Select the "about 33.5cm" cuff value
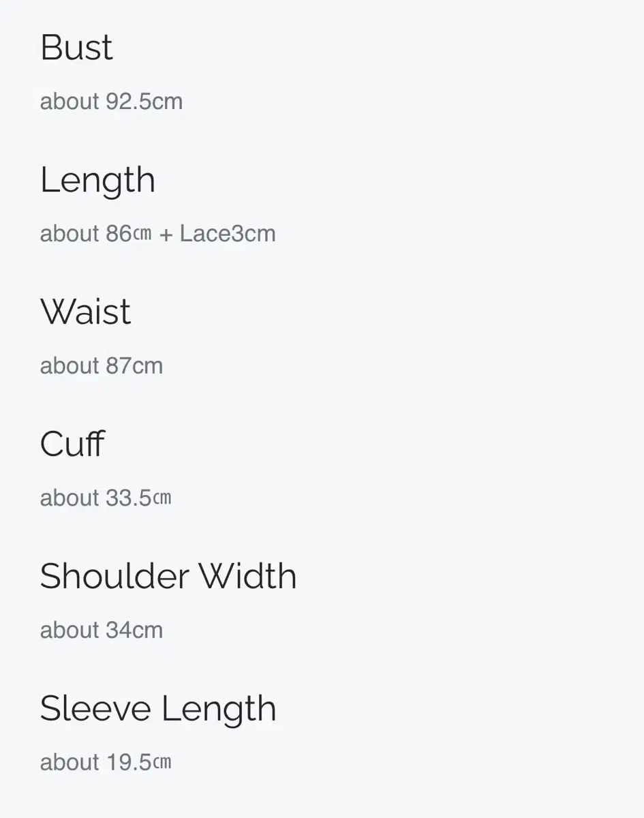Screen dimensions: 644x818 tap(106, 498)
